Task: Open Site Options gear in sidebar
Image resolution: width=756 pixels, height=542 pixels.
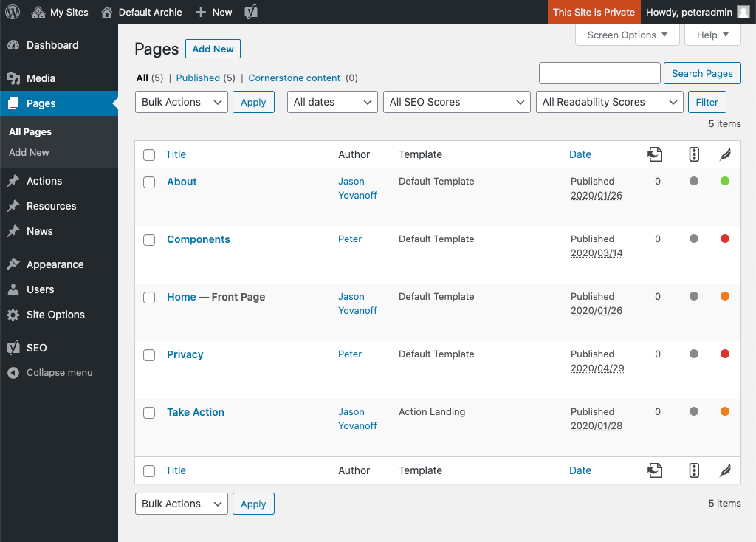Action: click(13, 315)
